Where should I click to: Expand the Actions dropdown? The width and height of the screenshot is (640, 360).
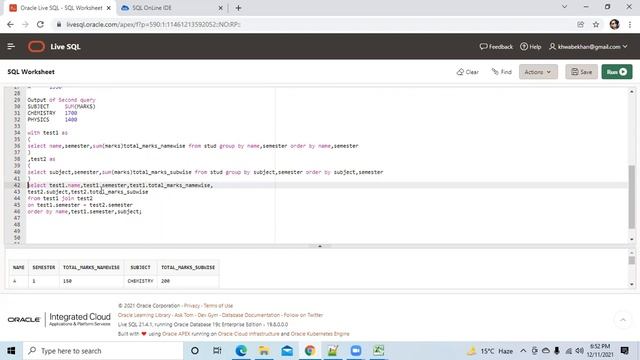538,72
